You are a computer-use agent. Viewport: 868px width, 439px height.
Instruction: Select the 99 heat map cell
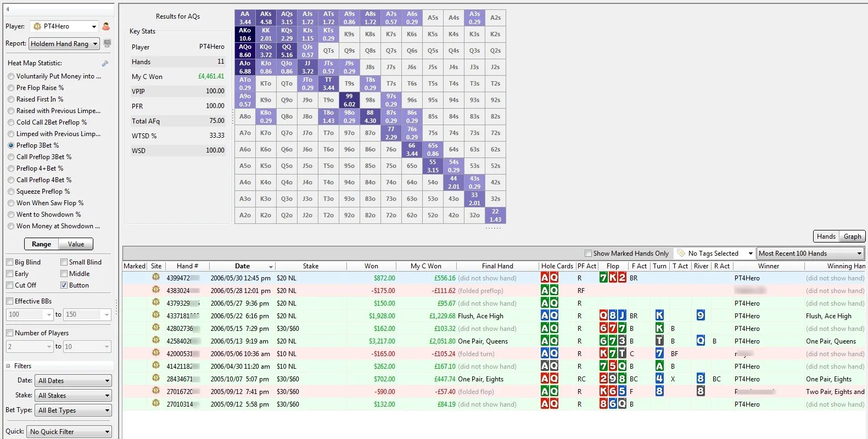click(349, 100)
